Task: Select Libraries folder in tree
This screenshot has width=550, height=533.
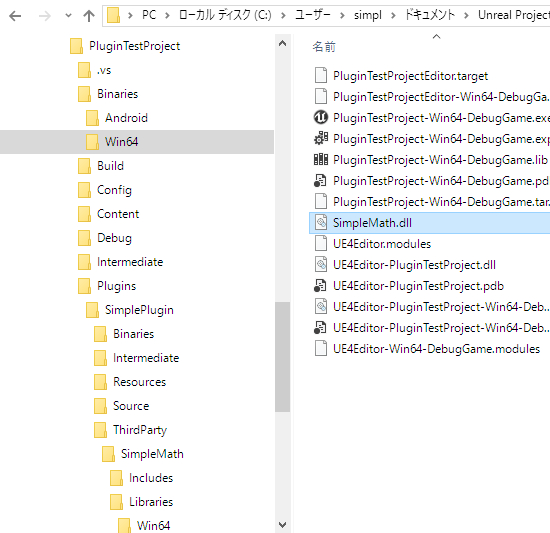Action: point(151,502)
